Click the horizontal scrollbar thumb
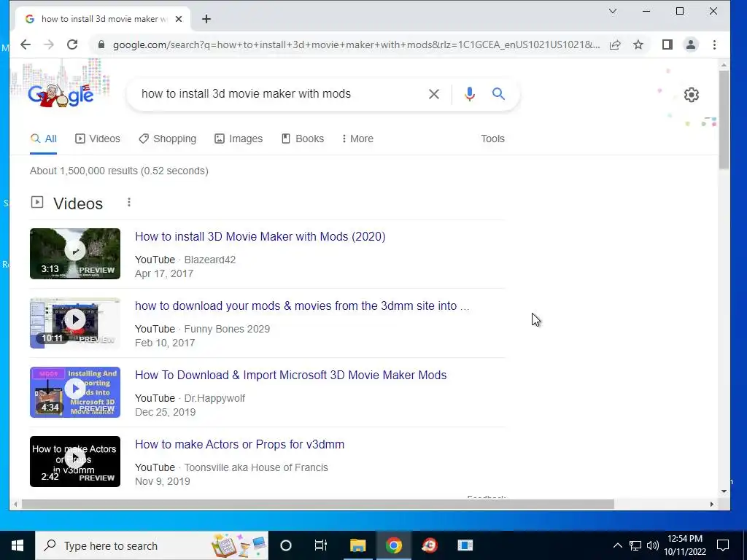Image resolution: width=747 pixels, height=560 pixels. (318, 504)
